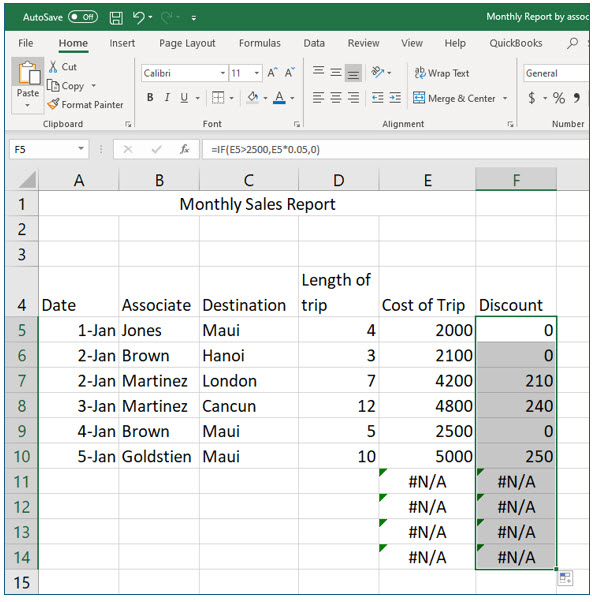The width and height of the screenshot is (592, 602).
Task: Select cell containing 4200
Action: [x=427, y=380]
